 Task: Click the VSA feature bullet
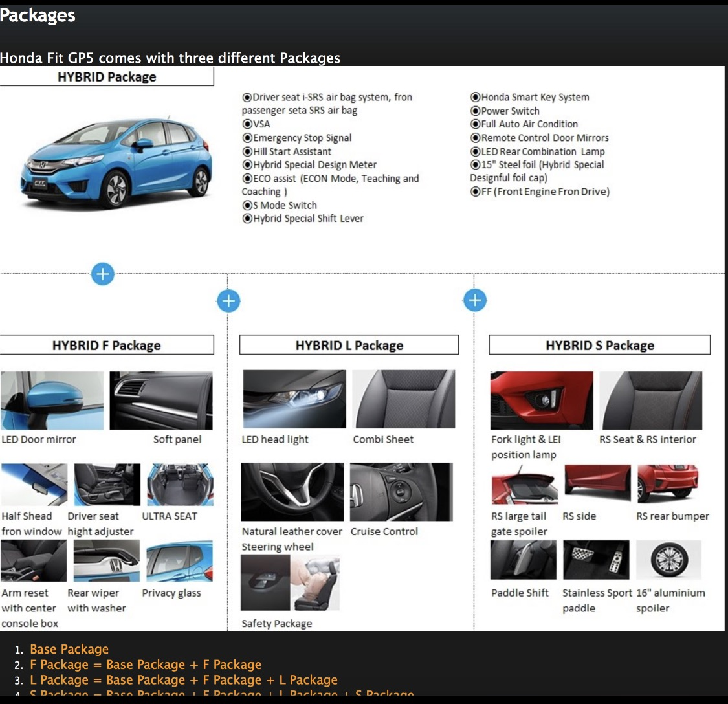(x=256, y=124)
